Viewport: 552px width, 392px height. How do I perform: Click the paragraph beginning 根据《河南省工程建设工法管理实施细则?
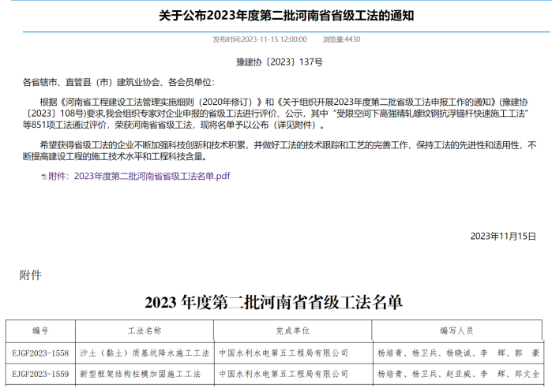[x=276, y=114]
